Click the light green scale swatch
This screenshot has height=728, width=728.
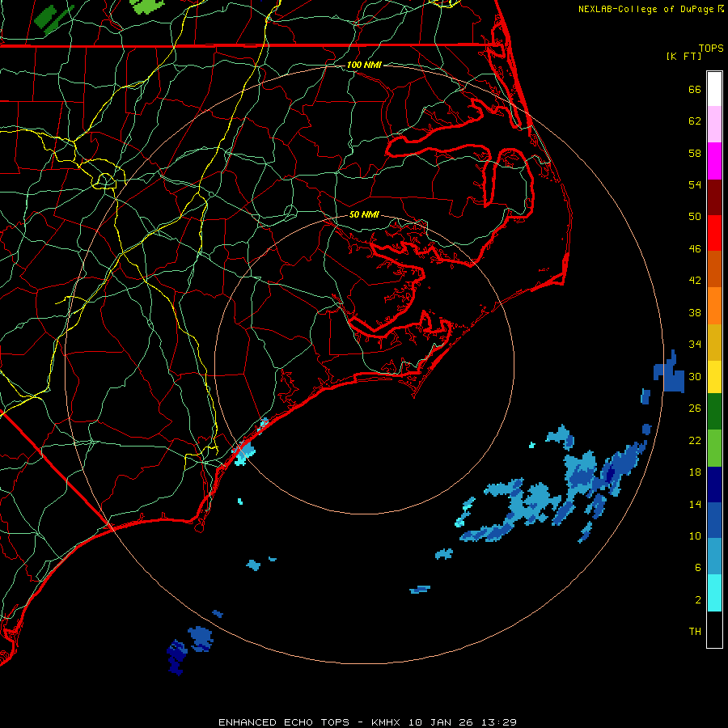click(714, 448)
